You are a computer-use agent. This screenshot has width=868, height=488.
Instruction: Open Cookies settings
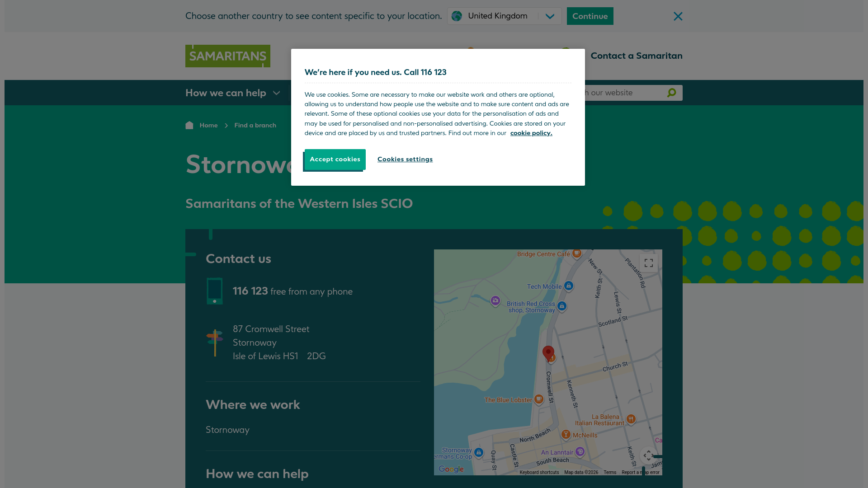[405, 160]
